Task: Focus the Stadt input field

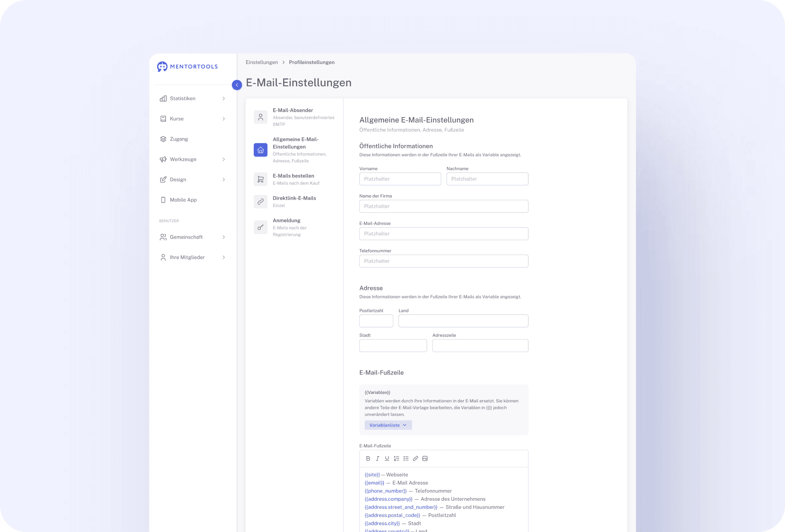Action: pyautogui.click(x=393, y=346)
